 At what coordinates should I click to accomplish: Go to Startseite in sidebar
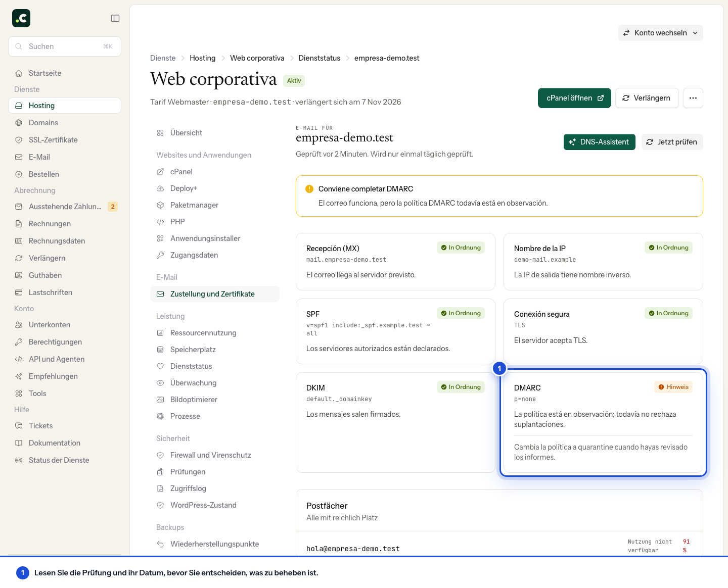[x=65, y=73]
